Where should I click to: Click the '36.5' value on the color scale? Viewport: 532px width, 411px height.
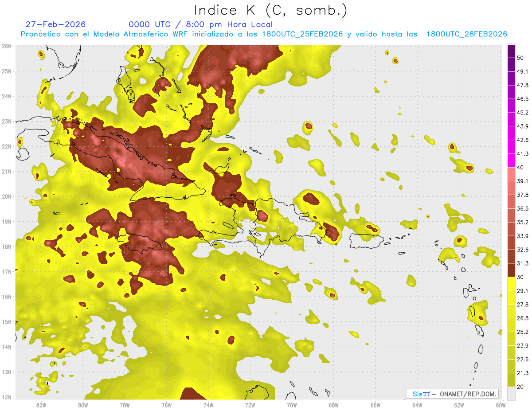pyautogui.click(x=523, y=208)
